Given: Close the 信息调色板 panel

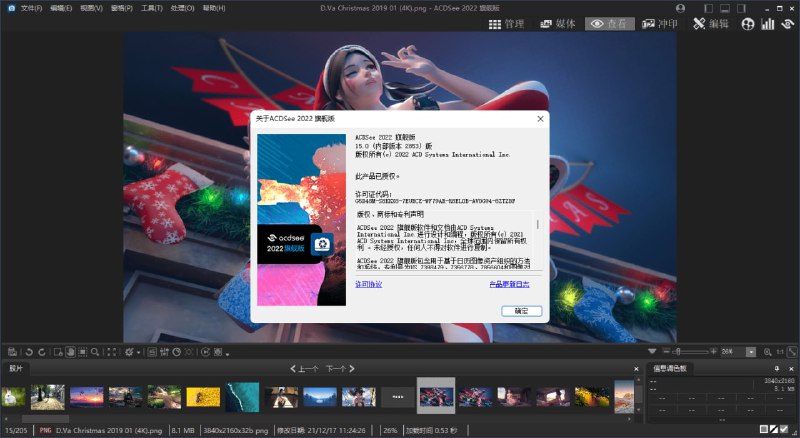Looking at the screenshot, I should tap(791, 369).
